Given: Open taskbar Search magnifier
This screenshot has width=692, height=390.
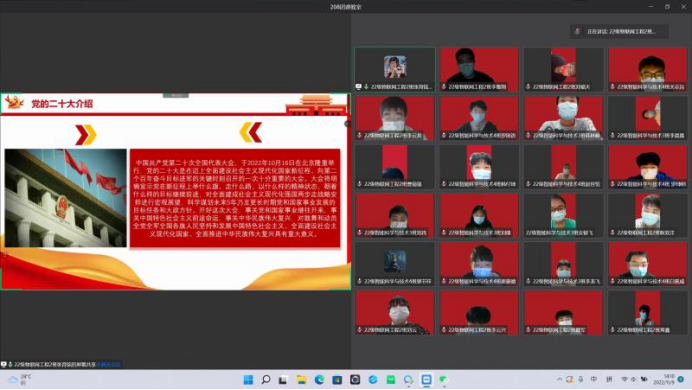Looking at the screenshot, I should coord(266,380).
